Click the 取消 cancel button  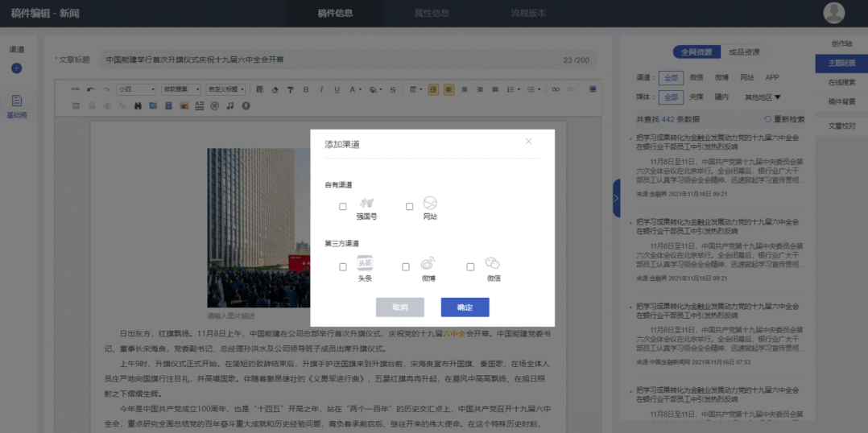click(x=400, y=307)
